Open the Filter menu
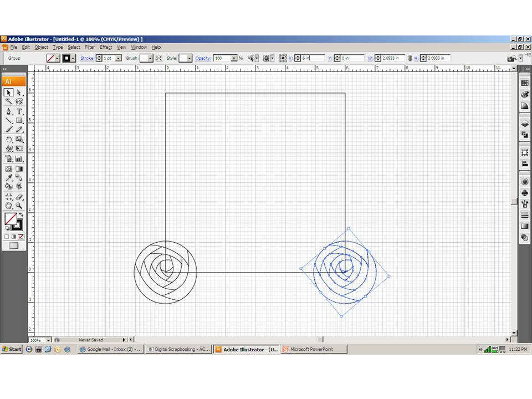The height and width of the screenshot is (399, 532). pos(89,47)
